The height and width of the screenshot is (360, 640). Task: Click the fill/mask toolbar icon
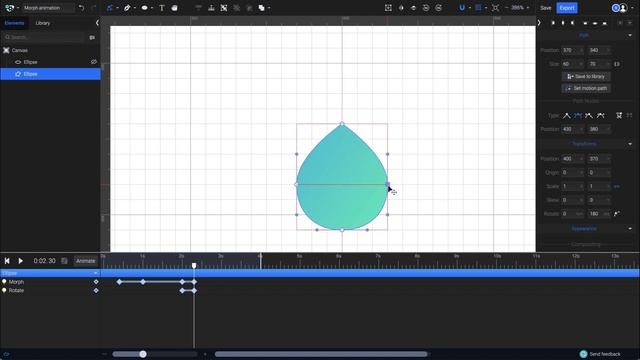401,8
